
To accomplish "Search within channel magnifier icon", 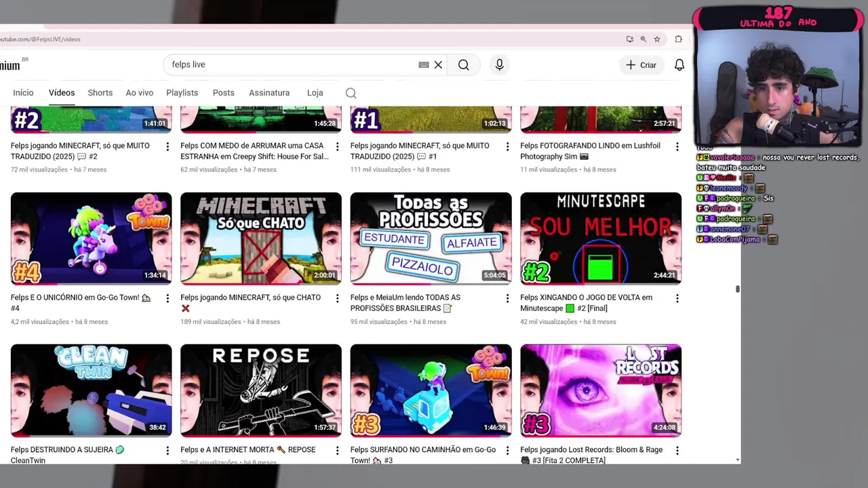I will (351, 93).
